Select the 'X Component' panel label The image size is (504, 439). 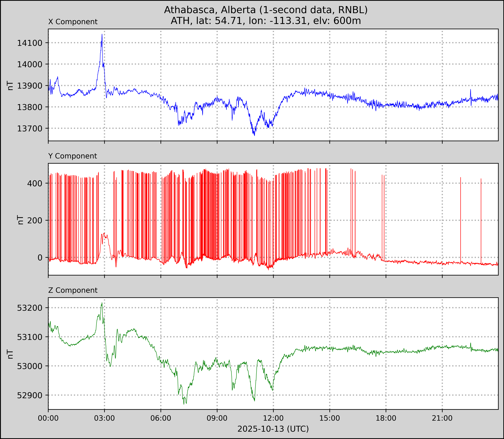73,22
